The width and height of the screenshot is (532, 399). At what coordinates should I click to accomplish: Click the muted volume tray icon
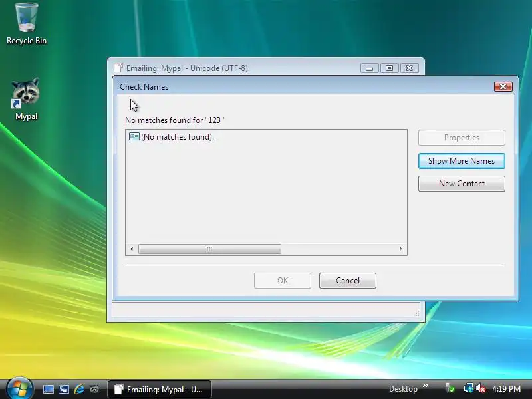click(480, 388)
